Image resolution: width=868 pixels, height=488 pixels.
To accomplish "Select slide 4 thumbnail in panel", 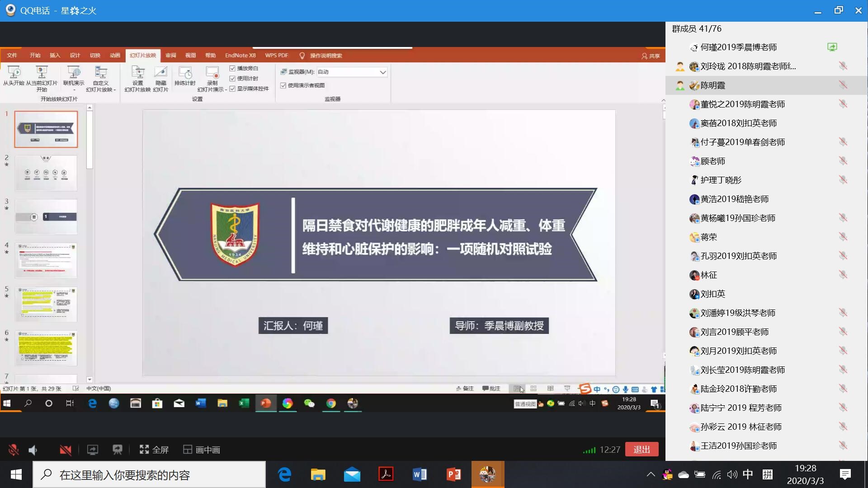I will point(46,260).
